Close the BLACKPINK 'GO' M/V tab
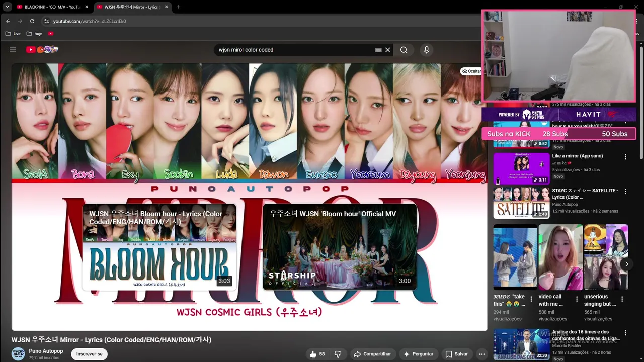644x362 pixels. click(x=87, y=7)
